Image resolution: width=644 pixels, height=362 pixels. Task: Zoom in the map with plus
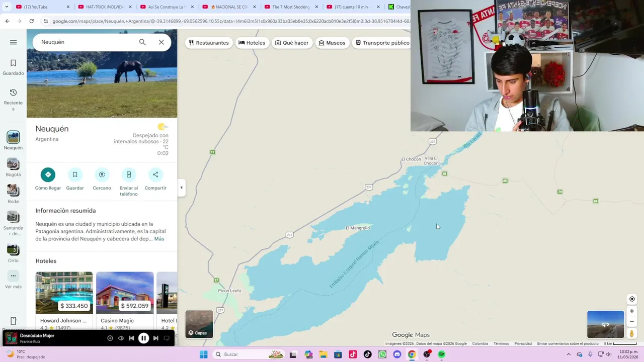[632, 311]
